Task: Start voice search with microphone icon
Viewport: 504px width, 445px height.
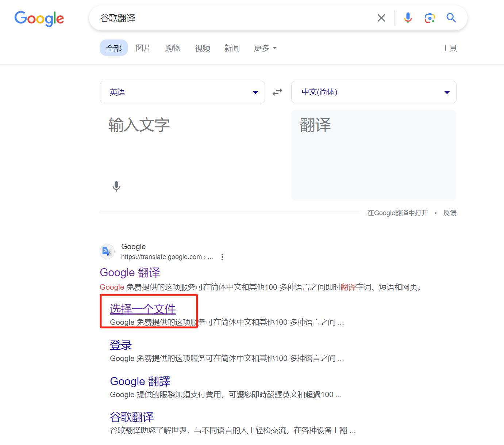Action: tap(408, 18)
